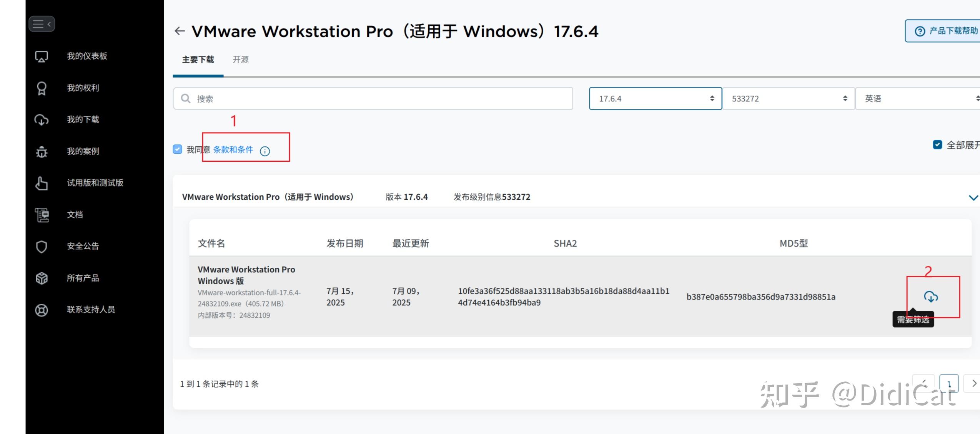Click the 7月 15, 2025 release date
Screen dimensions: 980x434
click(340, 297)
